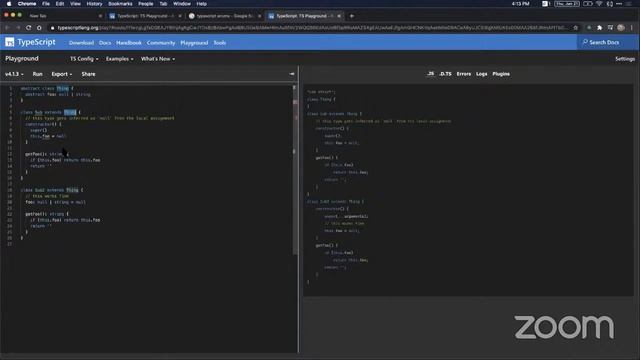This screenshot has height=360, width=640.
Task: Click the 4:13 PM clock in menu bar
Action: (x=520, y=4)
